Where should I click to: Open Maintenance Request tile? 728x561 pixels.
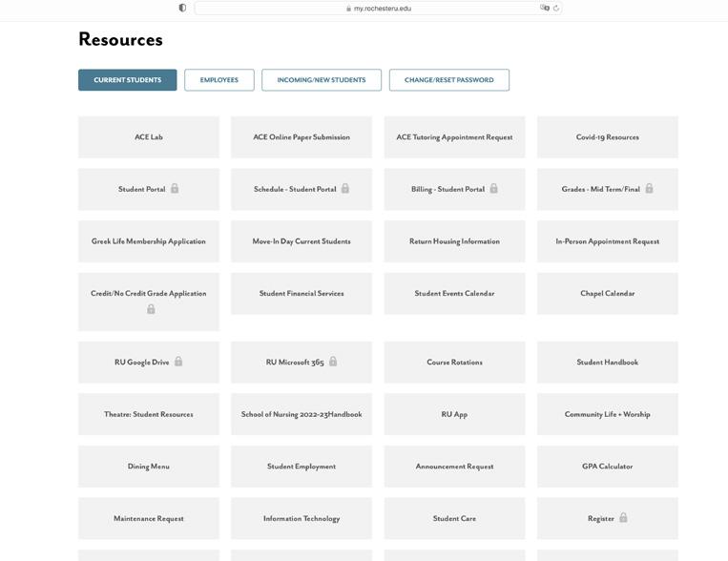pos(149,518)
